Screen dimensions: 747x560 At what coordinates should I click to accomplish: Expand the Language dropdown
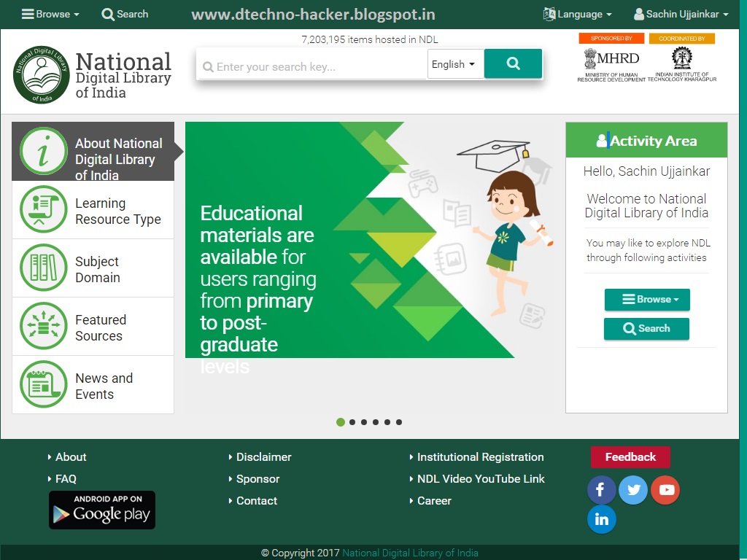tap(577, 13)
